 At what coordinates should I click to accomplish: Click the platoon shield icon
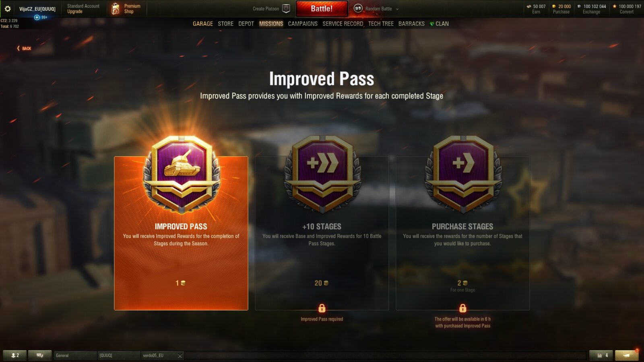pyautogui.click(x=286, y=8)
